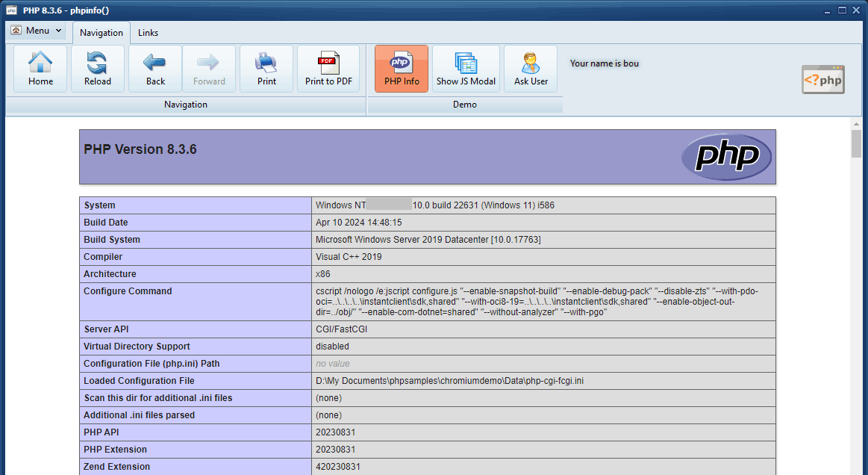868x475 pixels.
Task: Click the Loaded Configuration File path value
Action: click(449, 381)
